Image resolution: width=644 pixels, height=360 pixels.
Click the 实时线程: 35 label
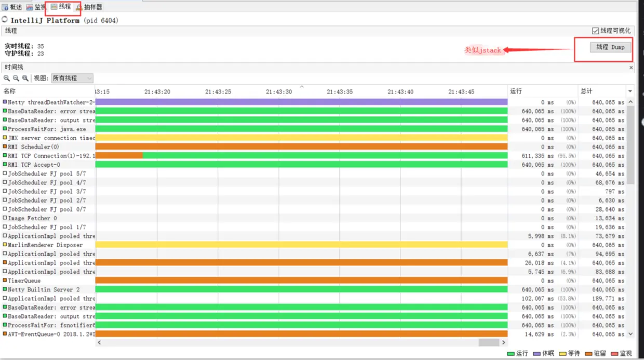24,46
